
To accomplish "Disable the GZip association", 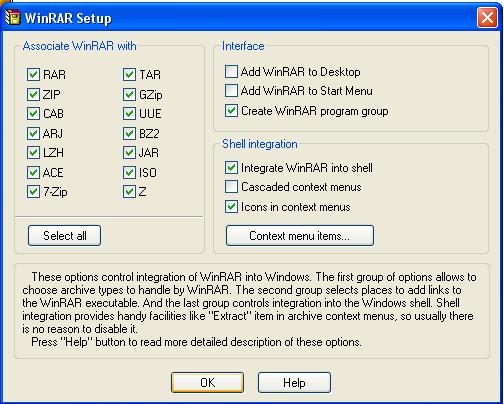I will [x=129, y=94].
